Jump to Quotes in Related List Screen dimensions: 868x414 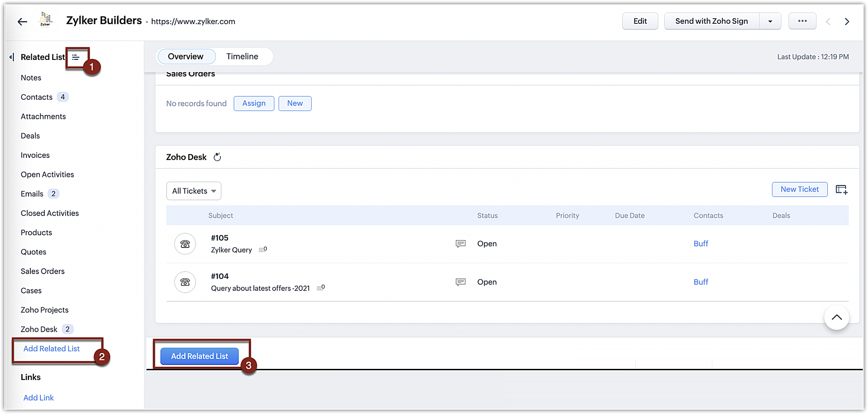(33, 252)
